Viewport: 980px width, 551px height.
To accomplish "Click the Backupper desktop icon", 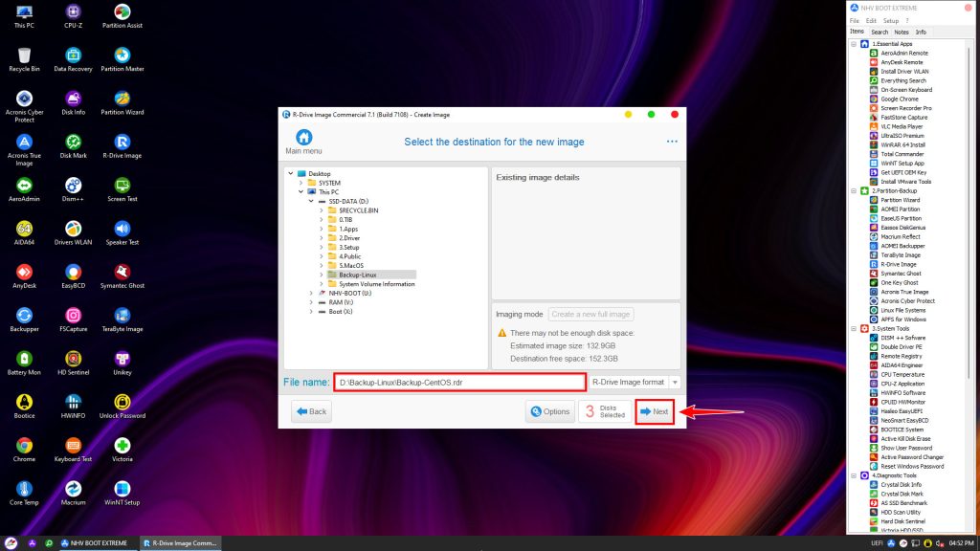I will coord(24,320).
